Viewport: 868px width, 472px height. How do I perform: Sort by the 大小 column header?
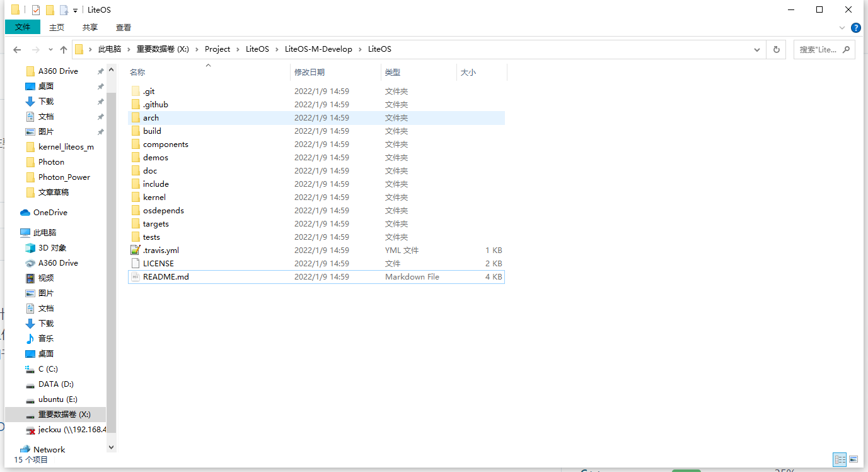(x=482, y=73)
